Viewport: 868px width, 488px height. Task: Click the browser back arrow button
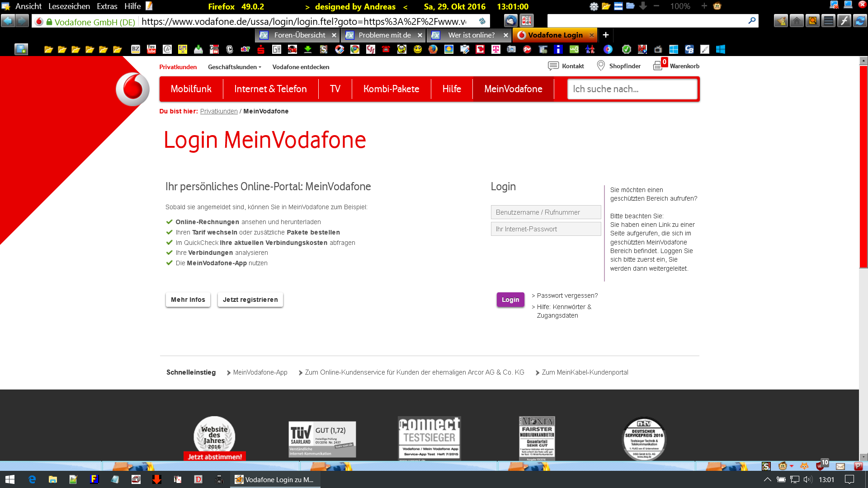pyautogui.click(x=8, y=21)
